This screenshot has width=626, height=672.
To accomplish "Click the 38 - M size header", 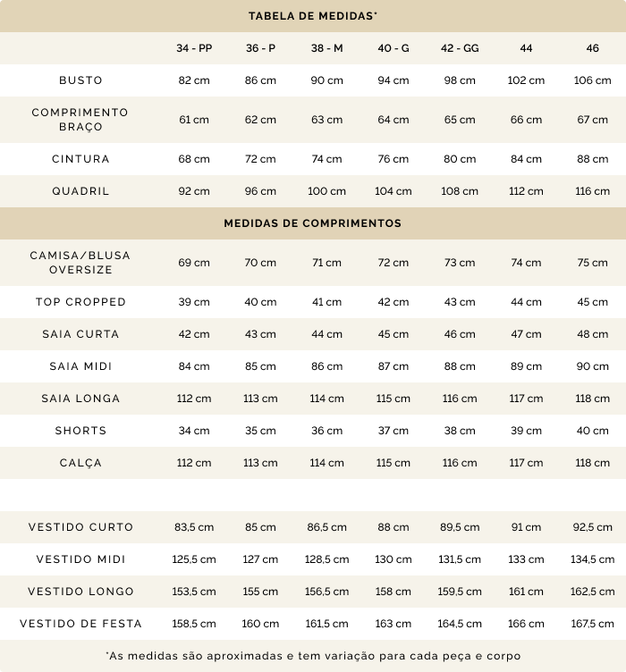I will click(x=326, y=48).
